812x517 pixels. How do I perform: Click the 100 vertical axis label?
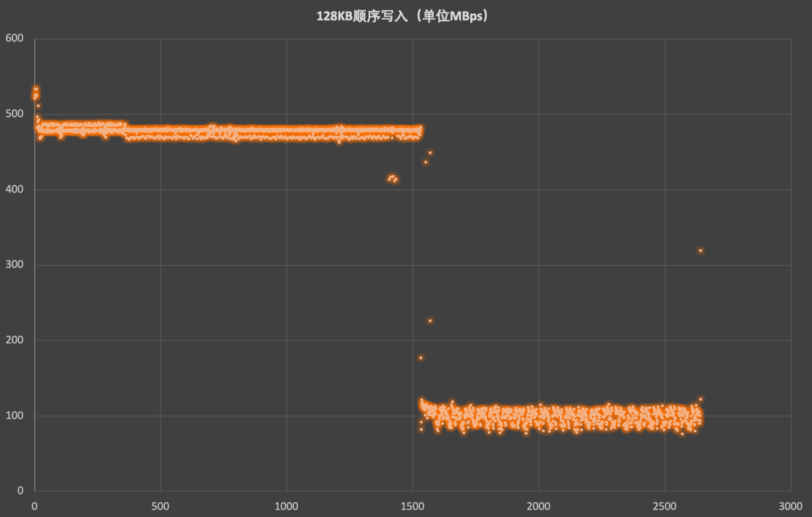click(14, 415)
